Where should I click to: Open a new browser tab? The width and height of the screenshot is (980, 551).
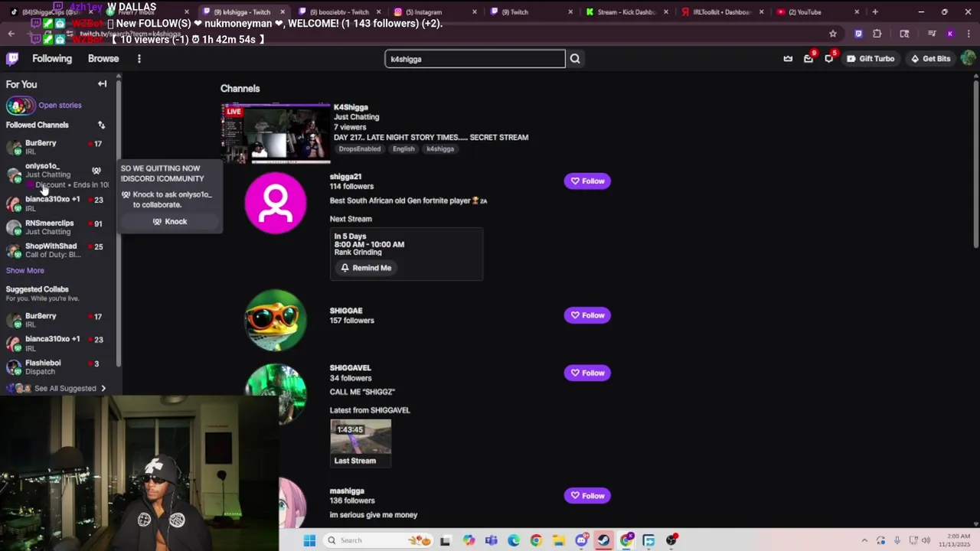(875, 11)
